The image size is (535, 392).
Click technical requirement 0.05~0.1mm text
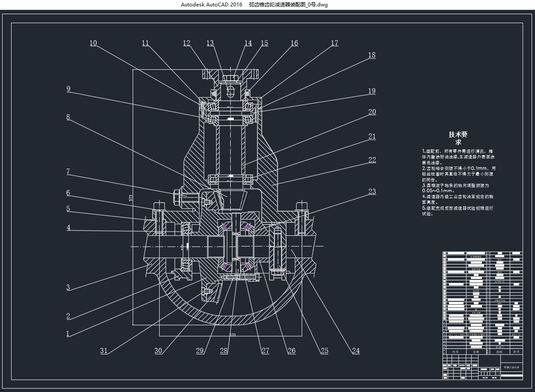[x=438, y=191]
